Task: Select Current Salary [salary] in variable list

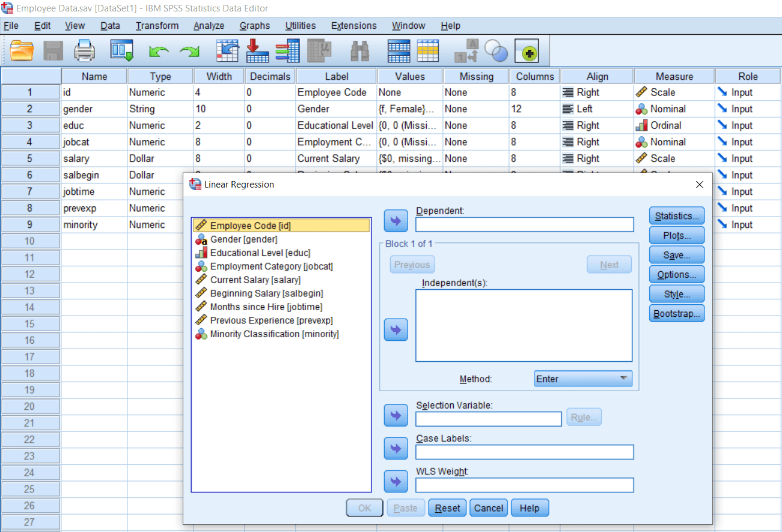Action: tap(281, 280)
